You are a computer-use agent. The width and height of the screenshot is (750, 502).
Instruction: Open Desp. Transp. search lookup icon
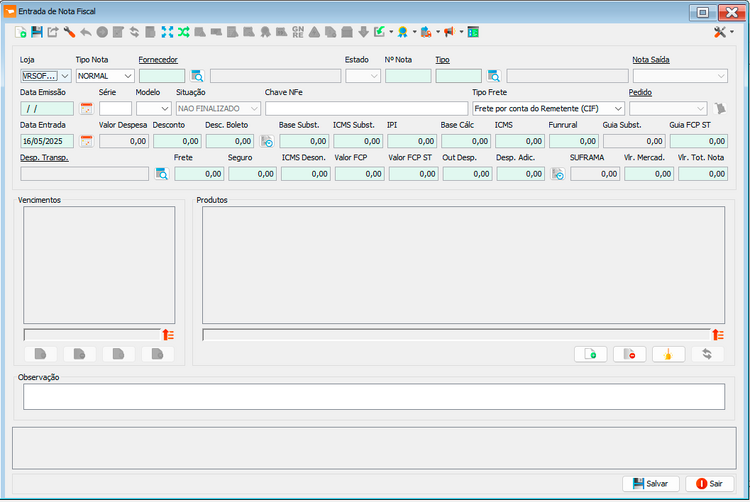(162, 174)
